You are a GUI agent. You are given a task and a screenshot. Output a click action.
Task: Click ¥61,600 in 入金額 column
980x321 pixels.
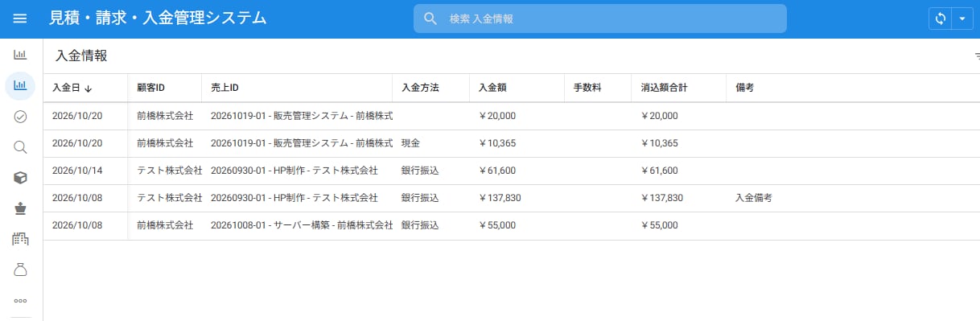(497, 171)
